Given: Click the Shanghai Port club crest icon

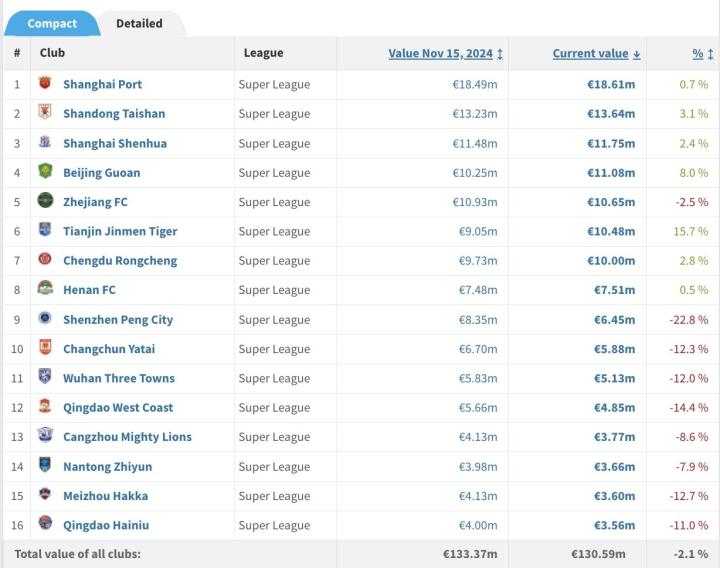Looking at the screenshot, I should (x=45, y=84).
